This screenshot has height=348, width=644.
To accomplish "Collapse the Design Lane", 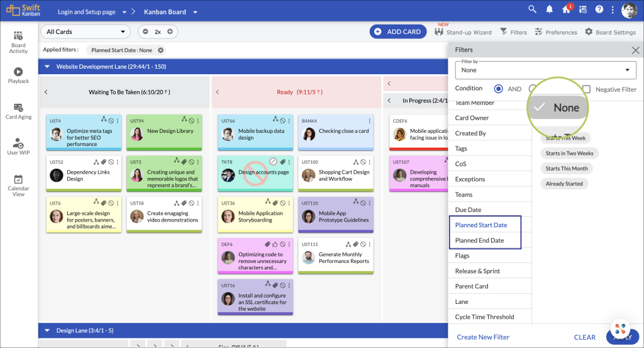I will (x=47, y=330).
